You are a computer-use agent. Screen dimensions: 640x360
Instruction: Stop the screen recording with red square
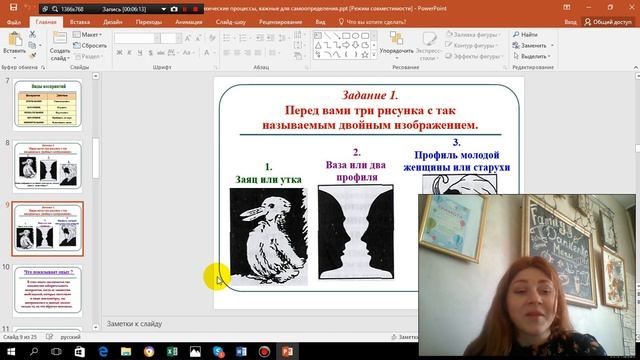tap(196, 9)
